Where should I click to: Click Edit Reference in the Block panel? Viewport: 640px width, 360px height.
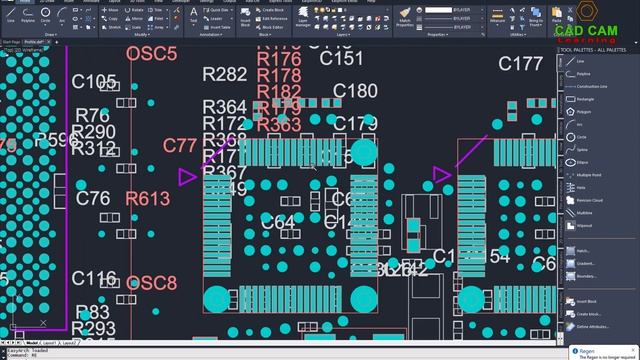click(271, 18)
